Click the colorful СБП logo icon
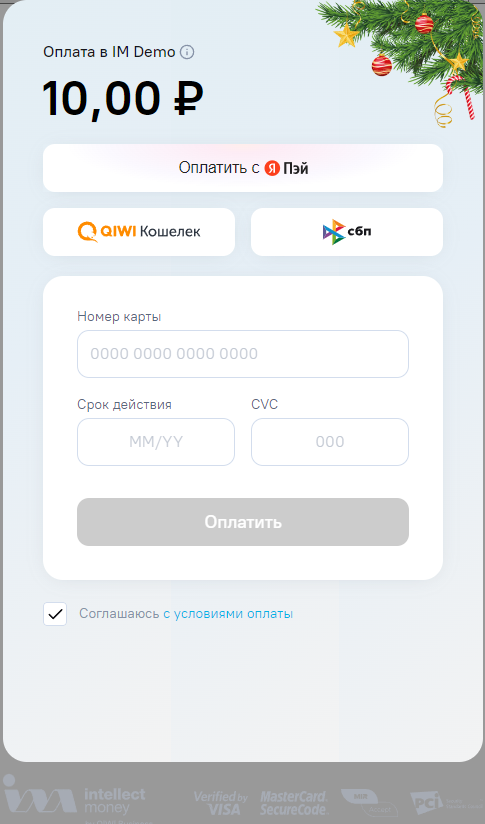The image size is (485, 824). tap(334, 232)
